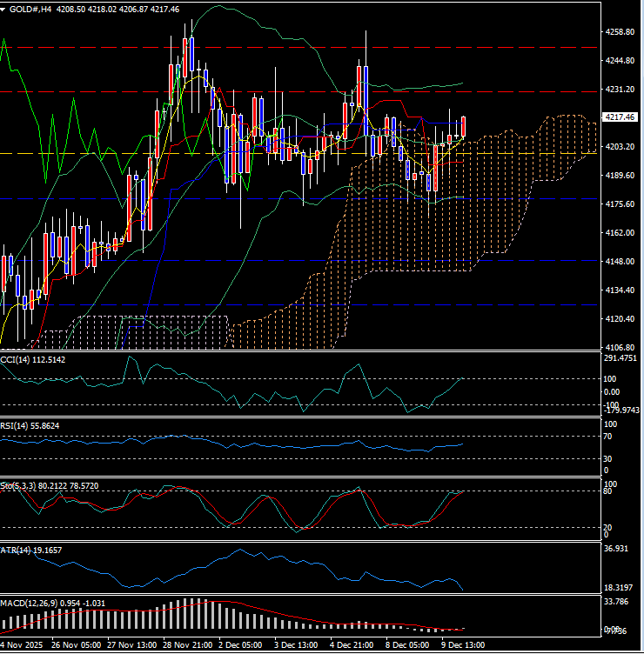Click the 36.931 value on ATR scale
The width and height of the screenshot is (644, 654).
click(x=615, y=549)
